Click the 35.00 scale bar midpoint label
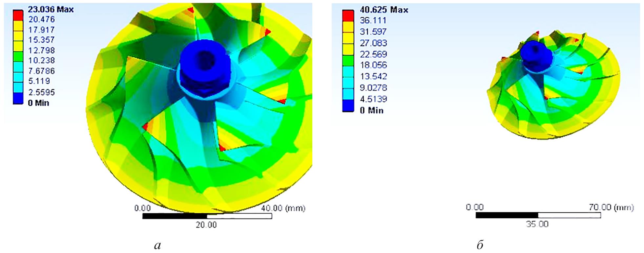 537,224
